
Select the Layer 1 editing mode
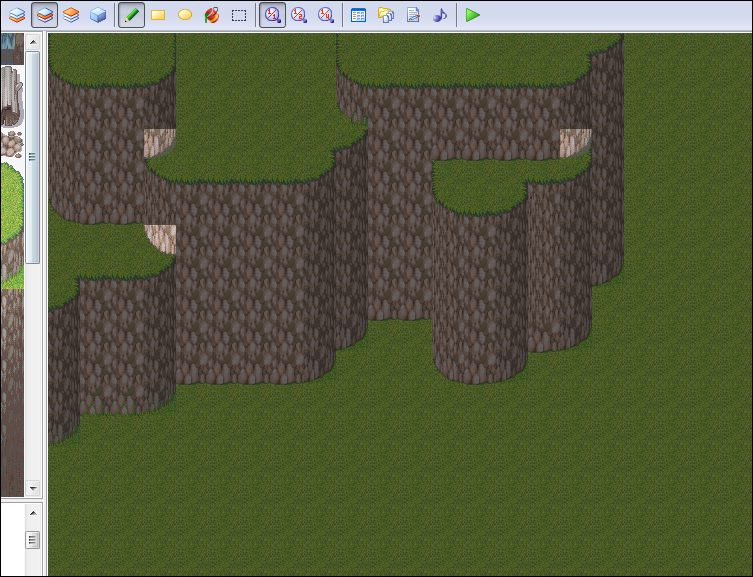click(17, 15)
